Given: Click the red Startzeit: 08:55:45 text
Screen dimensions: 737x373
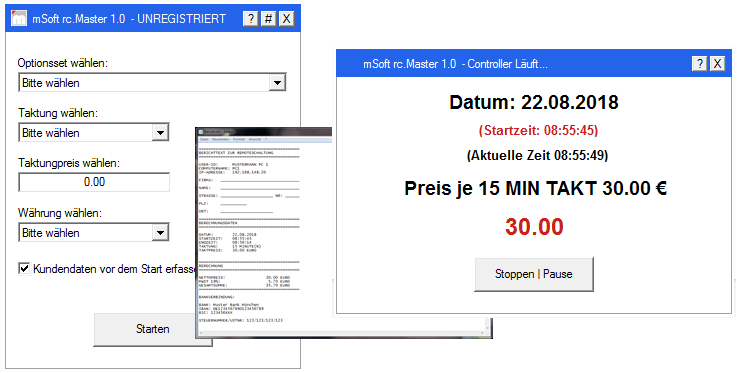Looking at the screenshot, I should click(539, 131).
